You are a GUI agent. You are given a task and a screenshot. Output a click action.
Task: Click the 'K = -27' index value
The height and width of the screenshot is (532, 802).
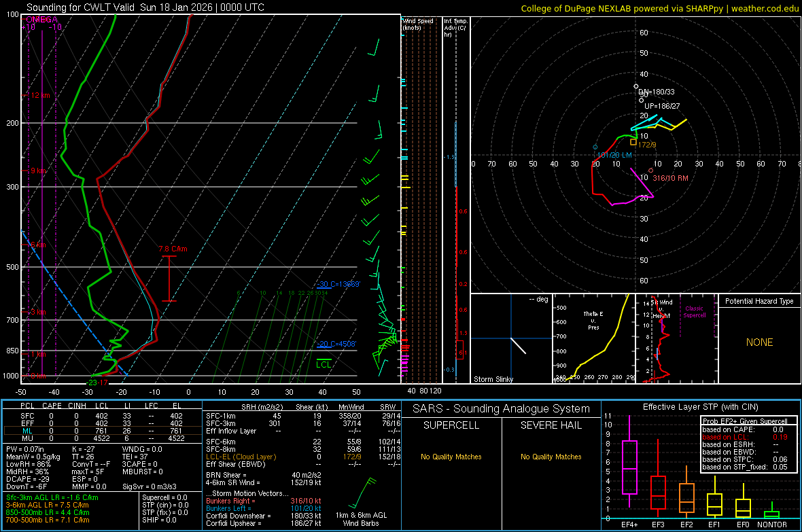pyautogui.click(x=84, y=449)
